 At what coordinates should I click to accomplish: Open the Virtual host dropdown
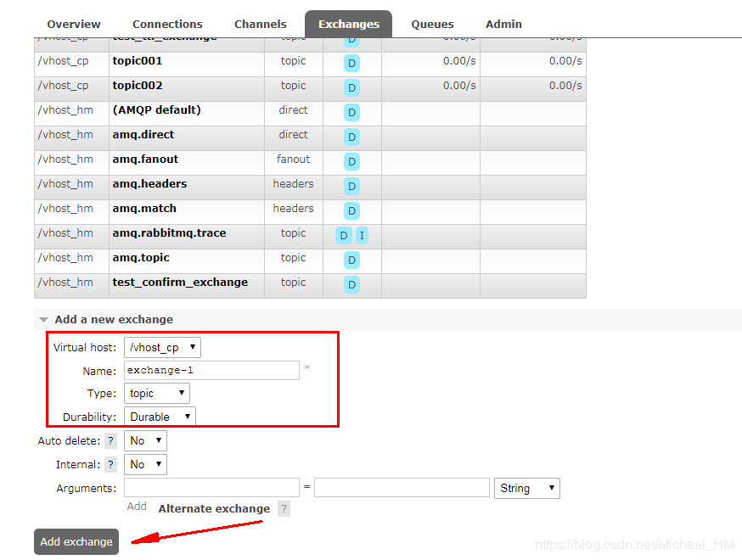(162, 347)
